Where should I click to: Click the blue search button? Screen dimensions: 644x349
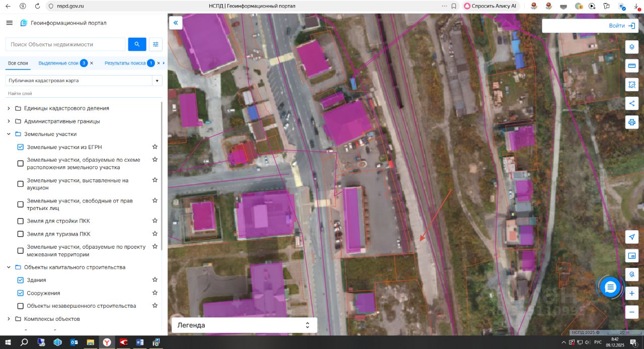point(137,44)
